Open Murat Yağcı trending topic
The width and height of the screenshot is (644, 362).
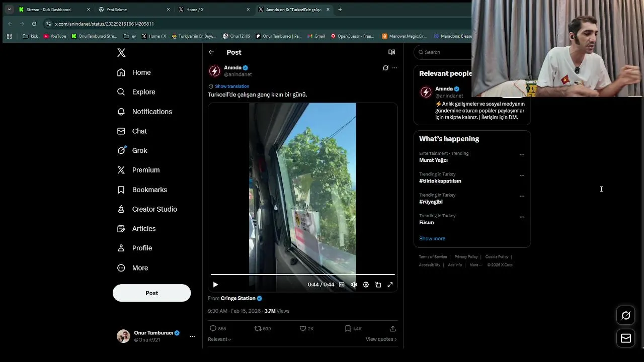point(433,160)
